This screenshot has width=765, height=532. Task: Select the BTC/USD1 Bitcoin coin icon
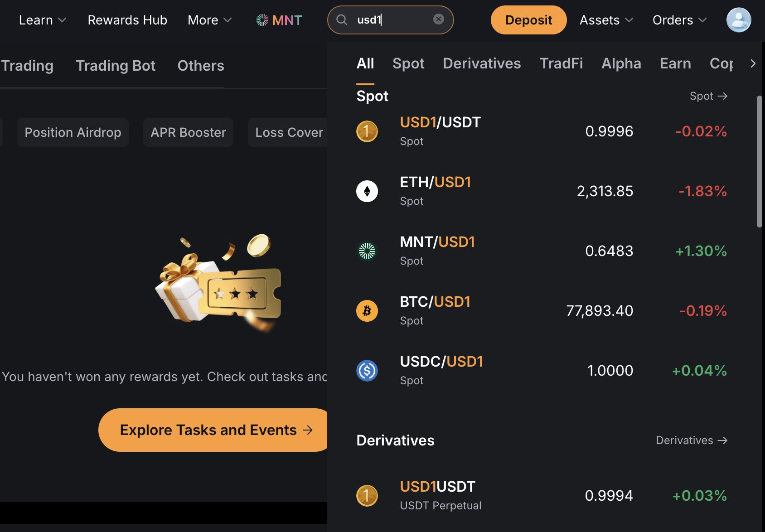[x=367, y=311]
